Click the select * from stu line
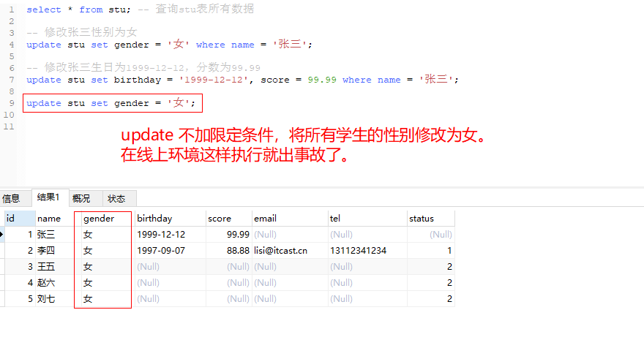 [x=75, y=10]
